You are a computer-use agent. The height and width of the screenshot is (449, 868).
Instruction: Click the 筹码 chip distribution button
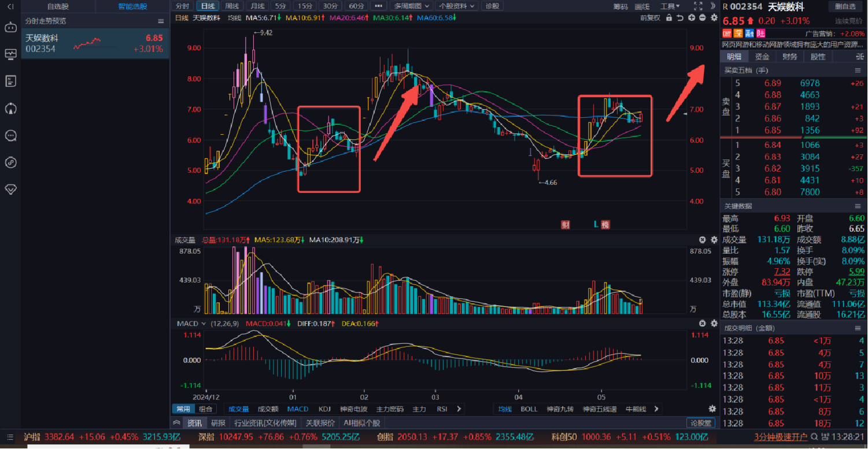(x=620, y=6)
